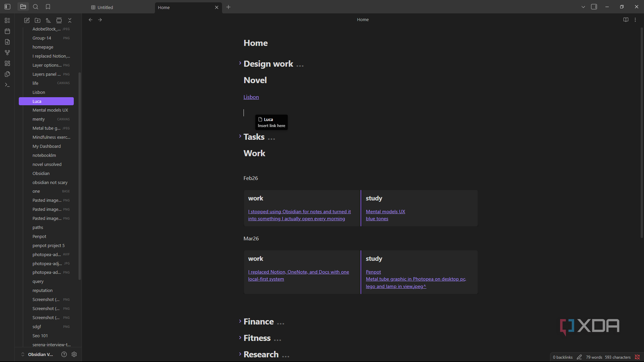Collapse all folders with the collapse icon

tap(69, 20)
